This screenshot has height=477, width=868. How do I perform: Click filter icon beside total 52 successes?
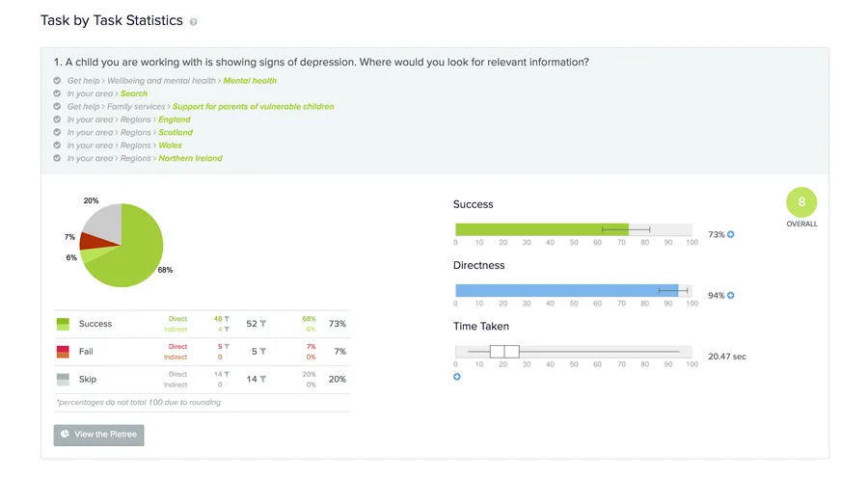(x=262, y=324)
